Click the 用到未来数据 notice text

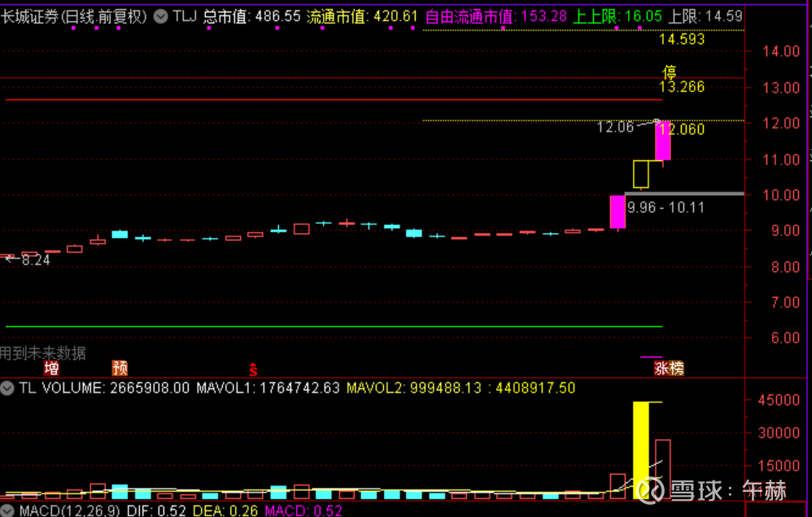42,354
